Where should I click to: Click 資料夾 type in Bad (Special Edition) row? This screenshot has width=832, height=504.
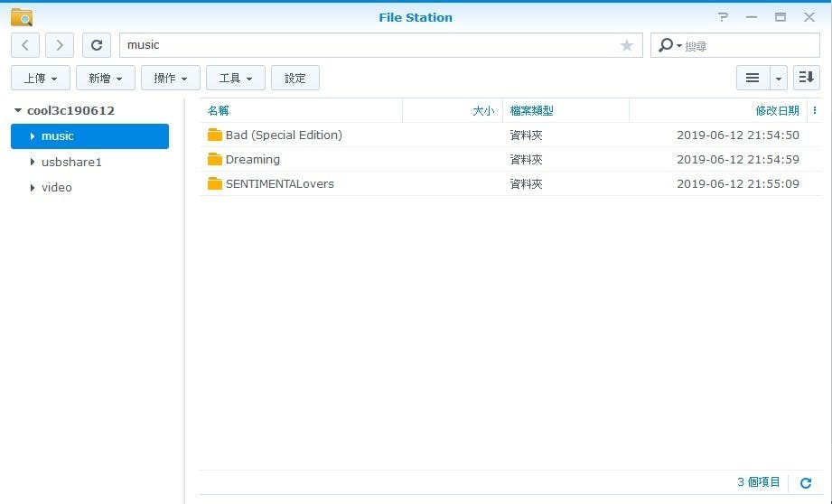coord(526,135)
